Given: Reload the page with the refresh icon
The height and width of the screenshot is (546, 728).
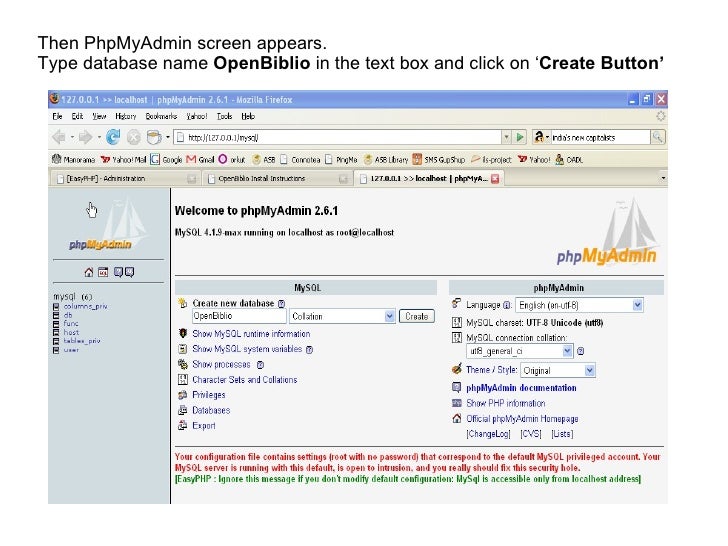Looking at the screenshot, I should tap(113, 137).
